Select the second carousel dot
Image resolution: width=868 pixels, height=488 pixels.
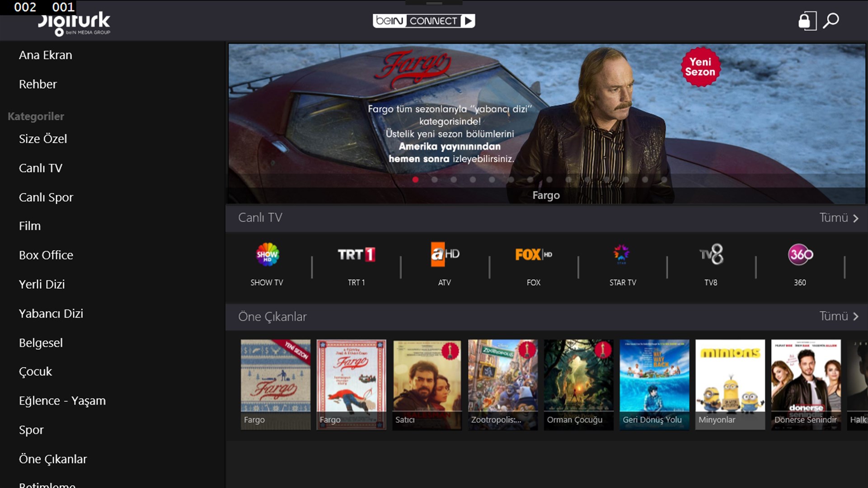click(434, 179)
